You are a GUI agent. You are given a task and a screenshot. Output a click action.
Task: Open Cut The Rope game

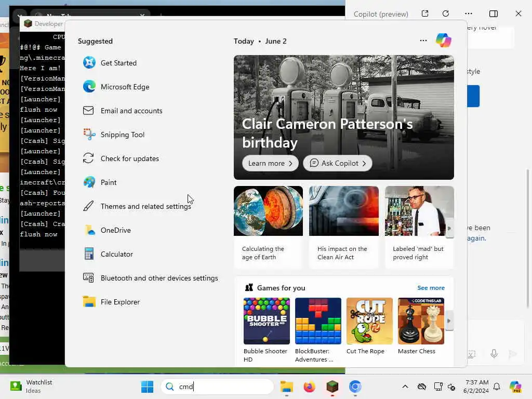pos(369,326)
